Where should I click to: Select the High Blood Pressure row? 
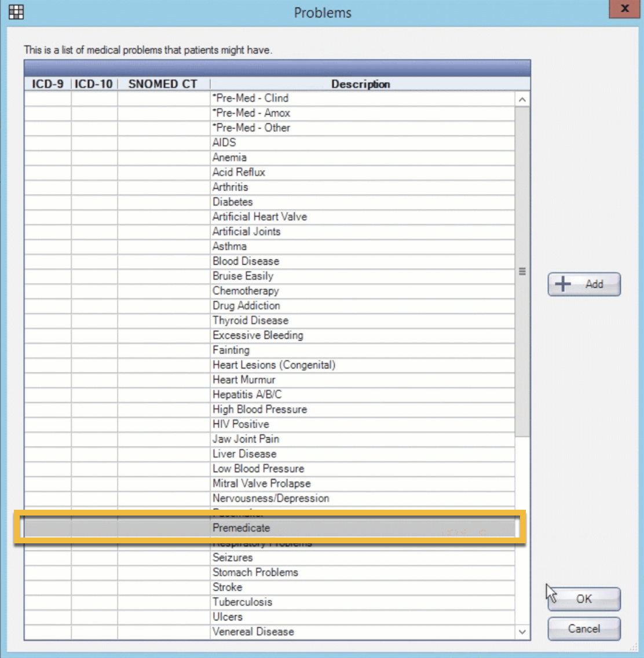259,410
